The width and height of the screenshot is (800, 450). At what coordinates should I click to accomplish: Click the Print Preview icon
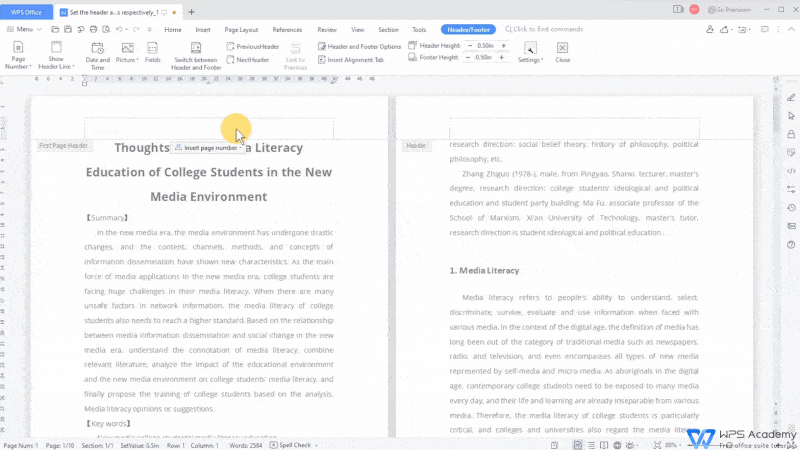point(106,30)
